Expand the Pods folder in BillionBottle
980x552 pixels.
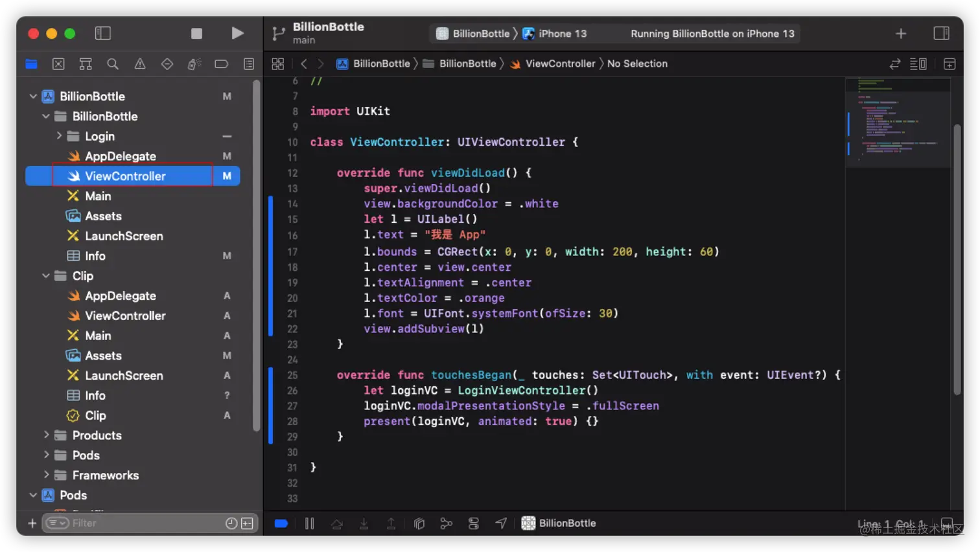(x=46, y=455)
